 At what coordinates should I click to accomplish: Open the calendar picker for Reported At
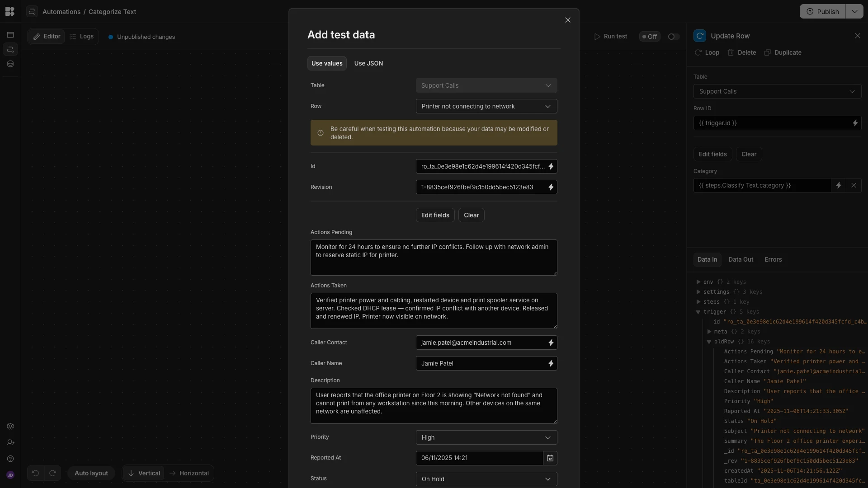tap(550, 458)
